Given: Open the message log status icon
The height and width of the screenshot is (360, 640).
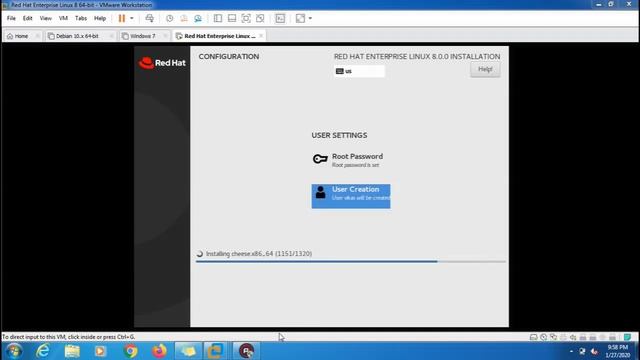Looking at the screenshot, I should (x=627, y=337).
